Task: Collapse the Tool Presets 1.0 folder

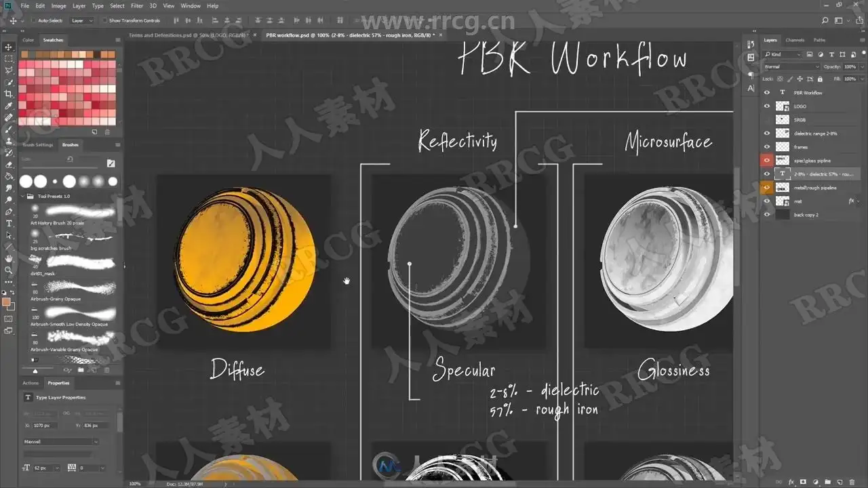Action: click(x=22, y=197)
